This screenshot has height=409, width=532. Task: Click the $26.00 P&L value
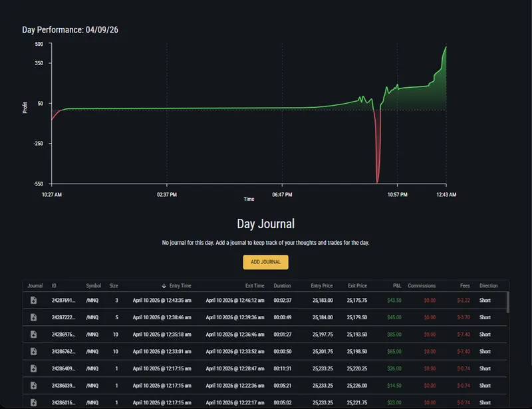pos(394,368)
